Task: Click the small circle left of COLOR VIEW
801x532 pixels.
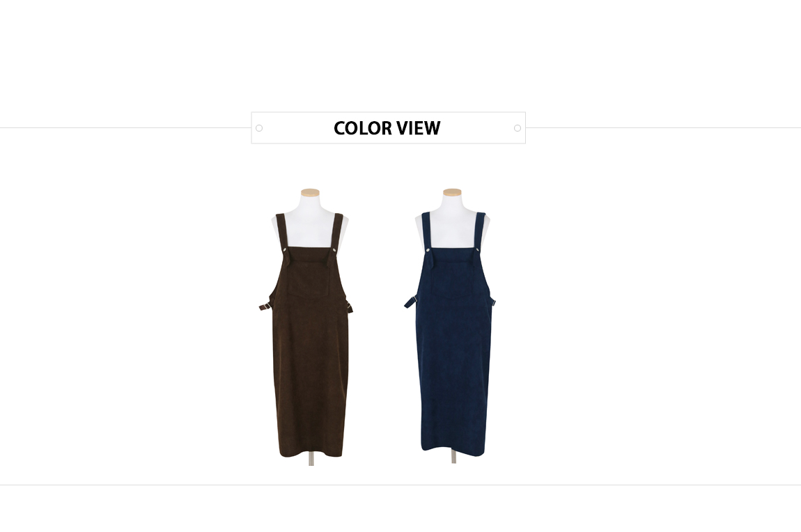Action: point(259,128)
